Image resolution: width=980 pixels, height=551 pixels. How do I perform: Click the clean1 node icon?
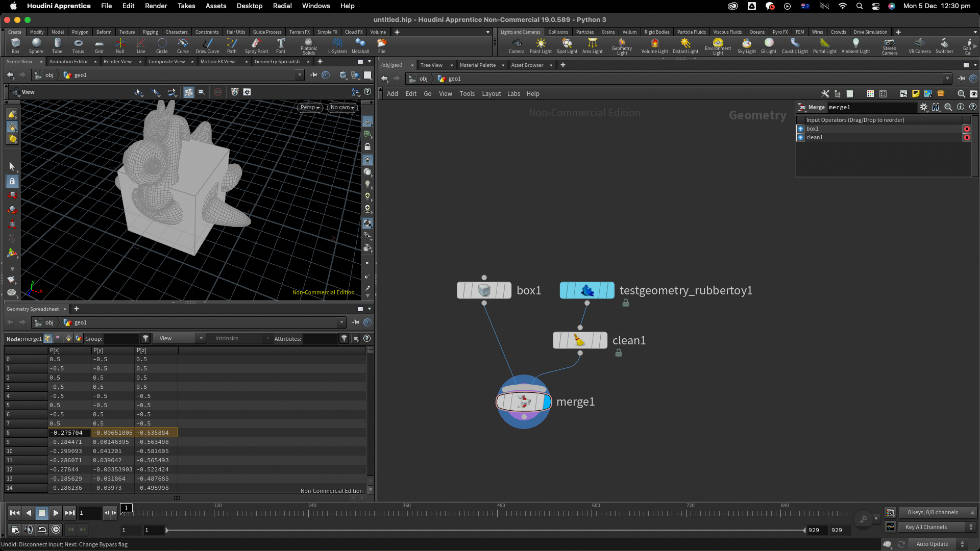point(579,340)
